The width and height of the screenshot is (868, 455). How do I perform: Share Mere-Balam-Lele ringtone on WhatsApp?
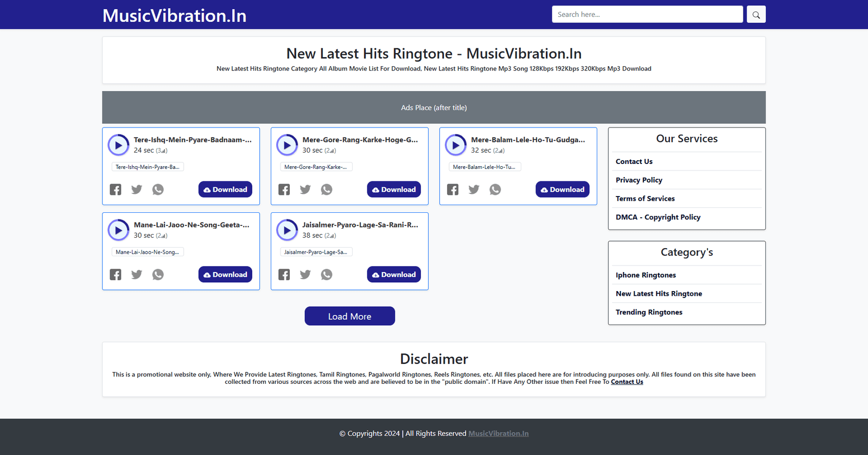(x=495, y=189)
